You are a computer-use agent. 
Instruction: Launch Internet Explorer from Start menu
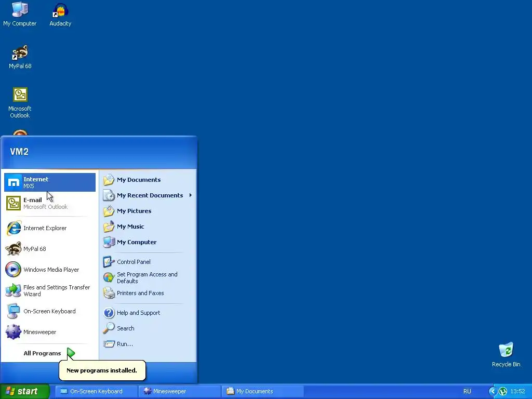click(50, 228)
